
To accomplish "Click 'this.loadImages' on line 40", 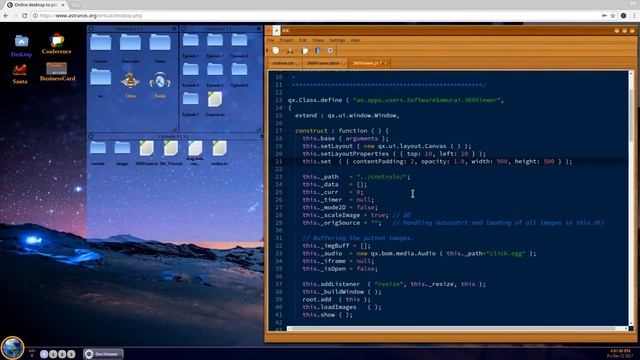I will click(x=329, y=307).
